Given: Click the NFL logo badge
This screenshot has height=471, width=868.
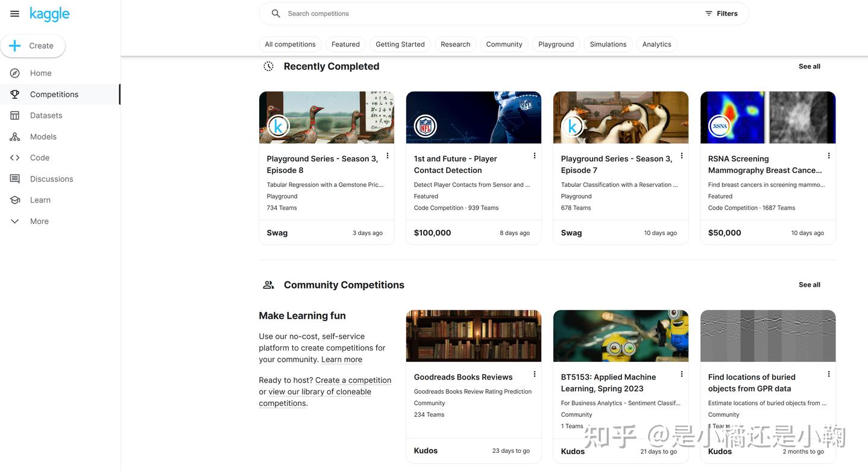Looking at the screenshot, I should coord(426,126).
